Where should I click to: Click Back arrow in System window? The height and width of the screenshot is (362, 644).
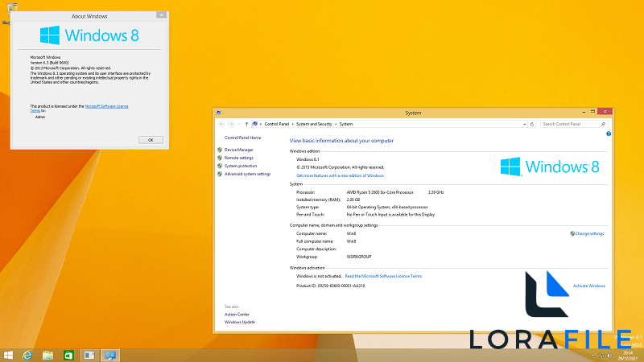[x=221, y=124]
